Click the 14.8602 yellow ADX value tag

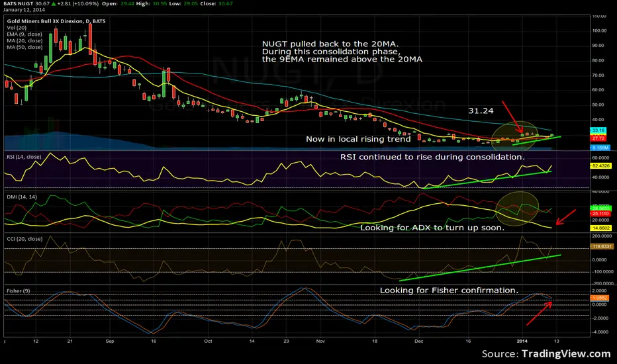(x=601, y=228)
